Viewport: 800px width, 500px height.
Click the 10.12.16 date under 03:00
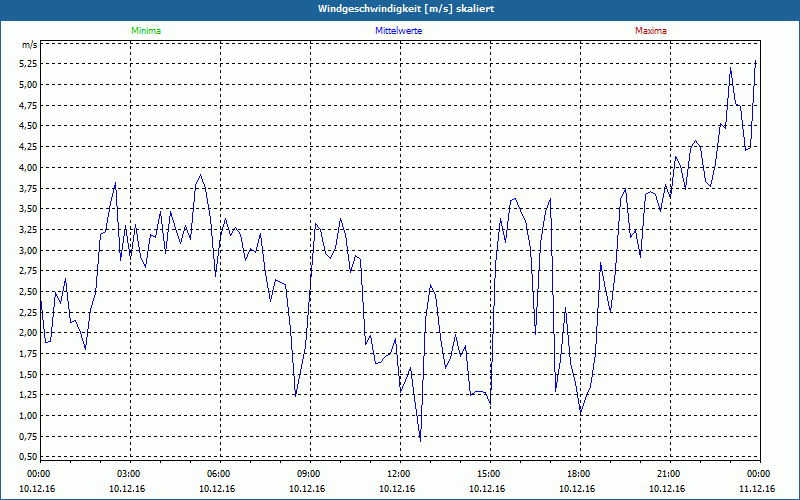[x=127, y=489]
